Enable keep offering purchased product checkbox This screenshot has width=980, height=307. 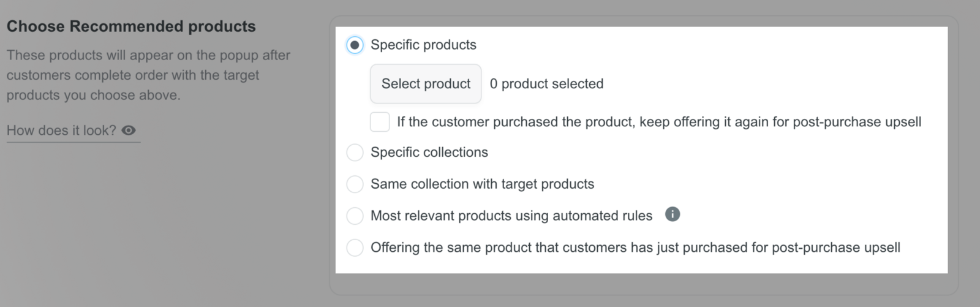pos(380,122)
